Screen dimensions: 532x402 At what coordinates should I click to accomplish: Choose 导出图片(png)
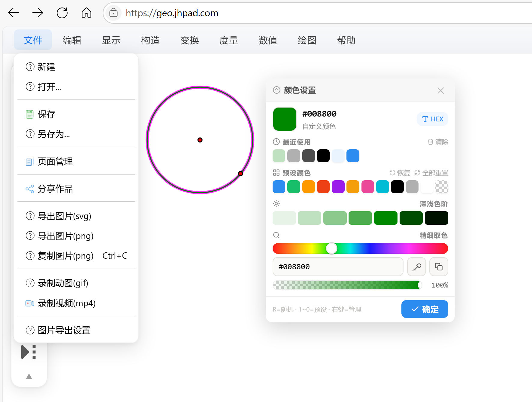[x=76, y=236]
